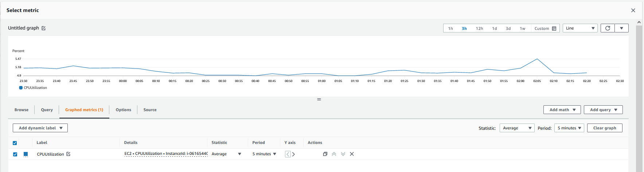
Task: Click the Clear graph button
Action: [604, 128]
